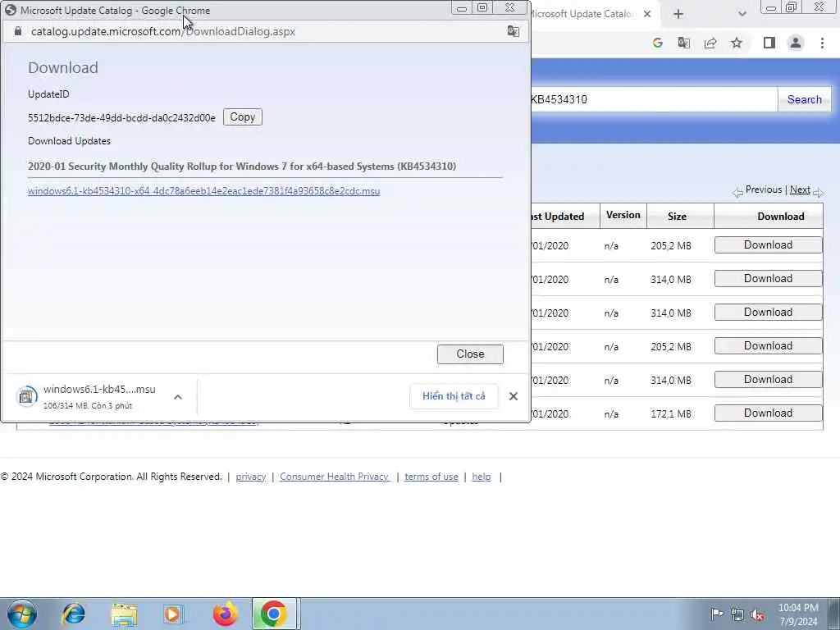Launch Internet Explorer from the taskbar
Viewport: 840px width, 630px height.
73,614
